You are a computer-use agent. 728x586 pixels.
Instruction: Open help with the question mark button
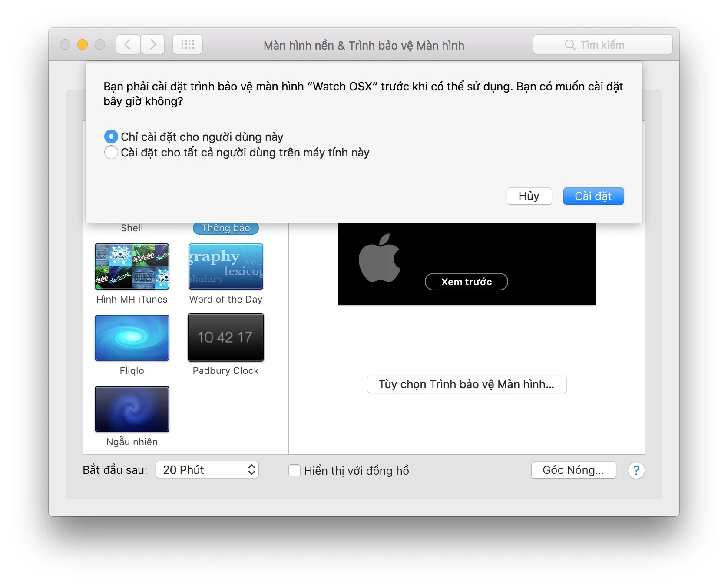coord(636,470)
